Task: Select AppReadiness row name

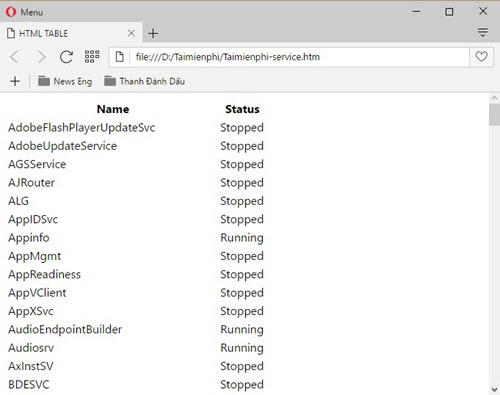Action: click(x=44, y=275)
